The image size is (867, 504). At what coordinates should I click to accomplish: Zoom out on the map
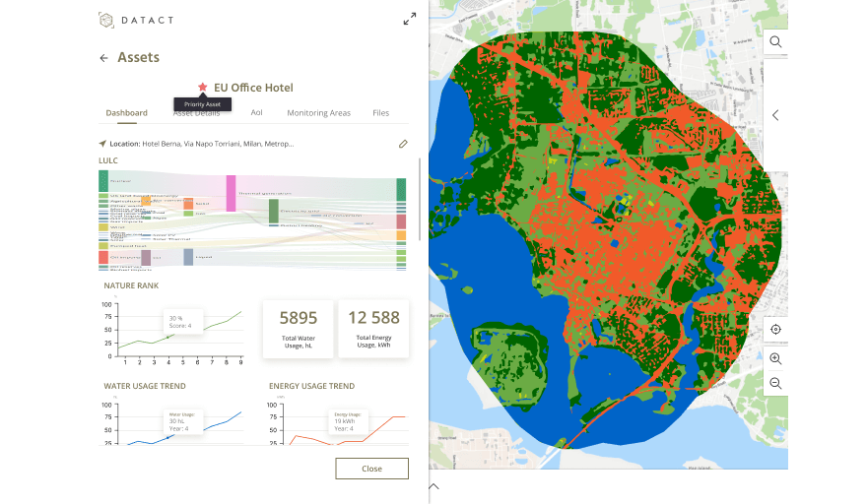click(775, 383)
